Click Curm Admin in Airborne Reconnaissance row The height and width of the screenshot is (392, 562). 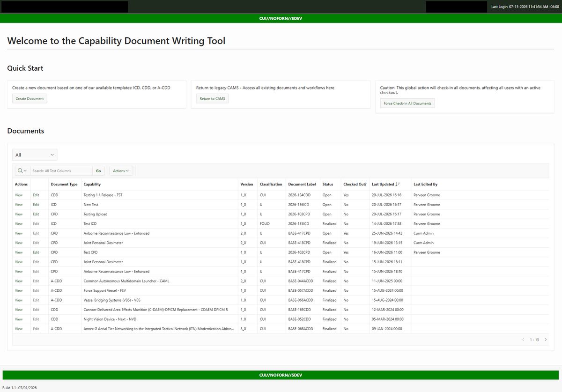424,233
